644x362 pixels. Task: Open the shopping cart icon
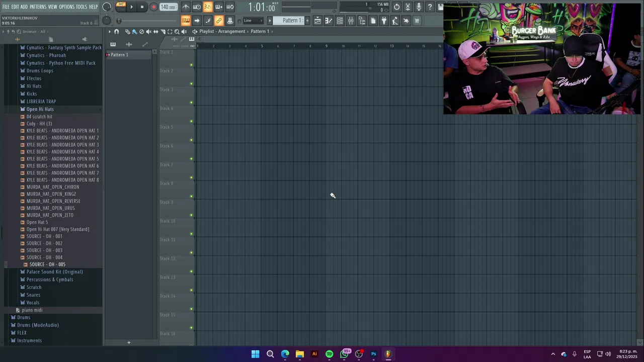coord(417,21)
